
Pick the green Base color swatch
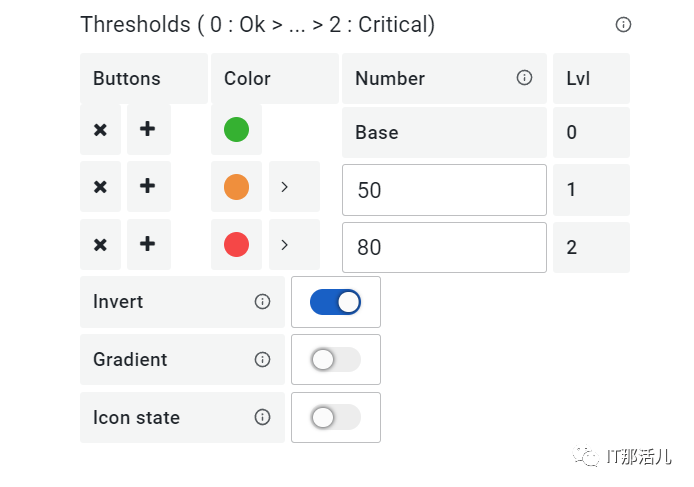coord(236,130)
